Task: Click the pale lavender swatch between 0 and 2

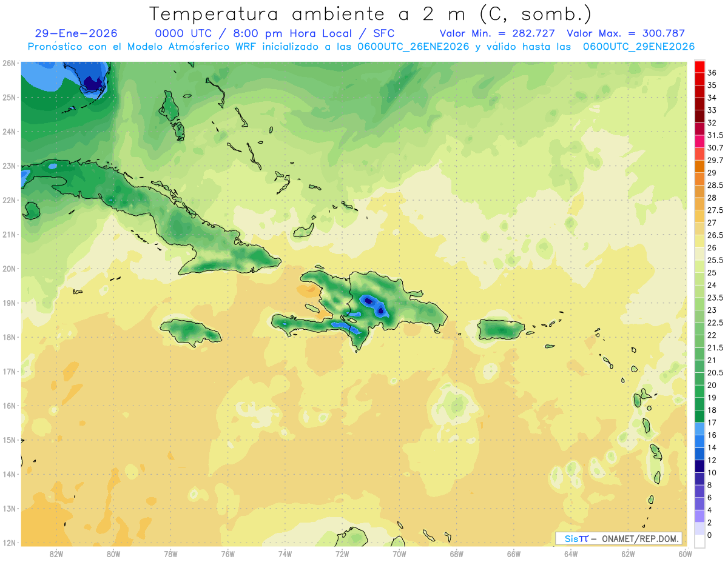Action: pyautogui.click(x=699, y=529)
